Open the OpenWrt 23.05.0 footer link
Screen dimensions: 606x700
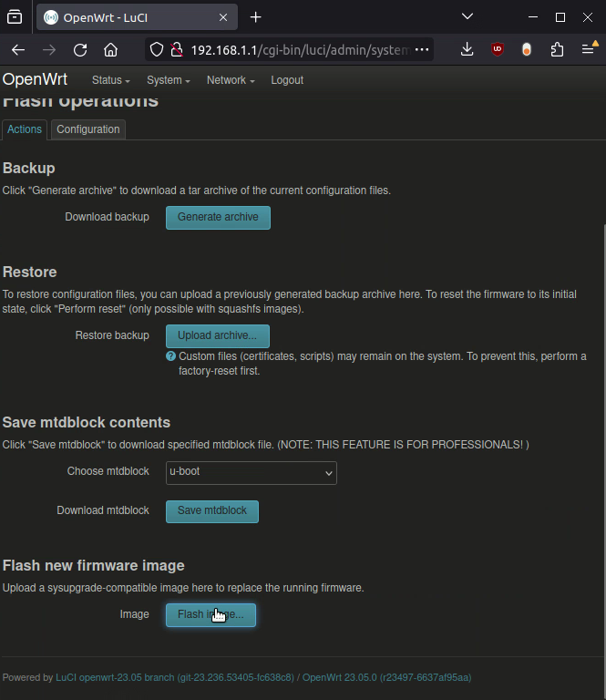click(387, 678)
